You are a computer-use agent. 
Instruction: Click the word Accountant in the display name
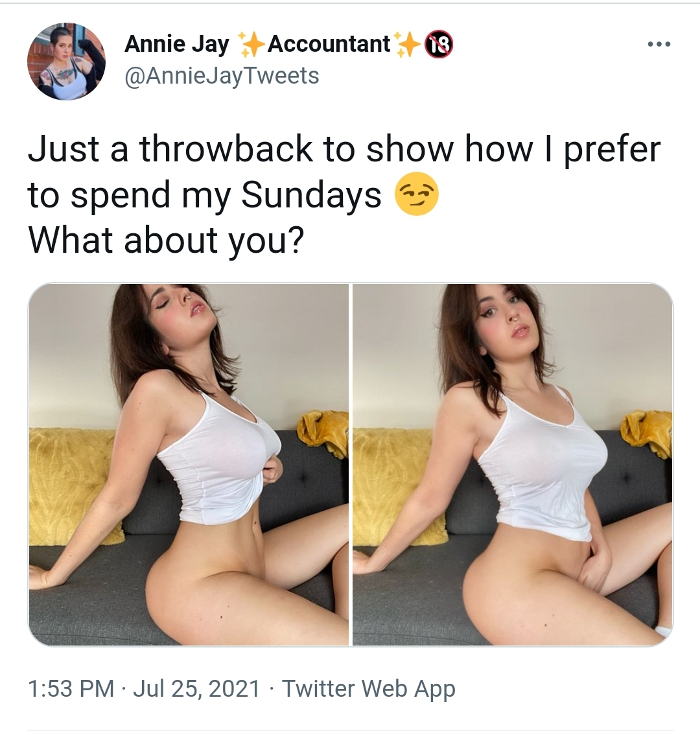pos(329,44)
